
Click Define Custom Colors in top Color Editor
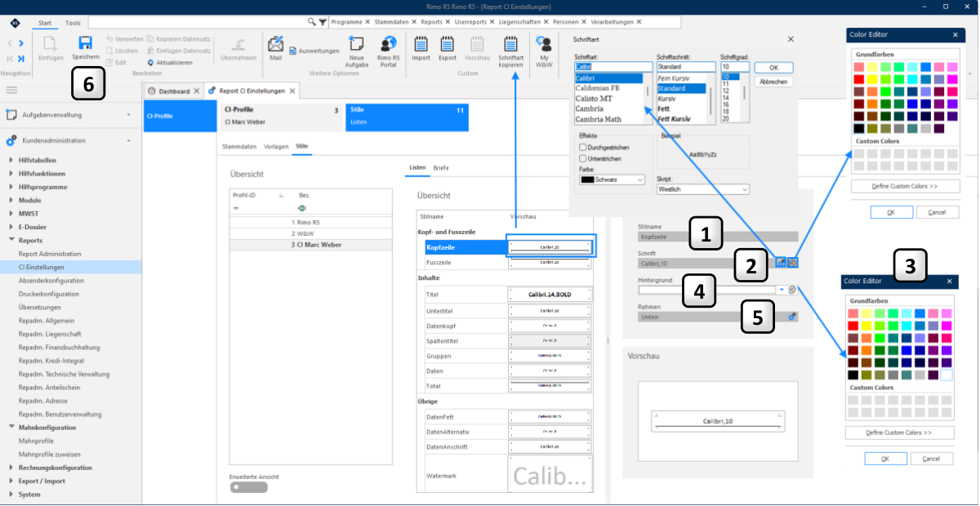[905, 186]
